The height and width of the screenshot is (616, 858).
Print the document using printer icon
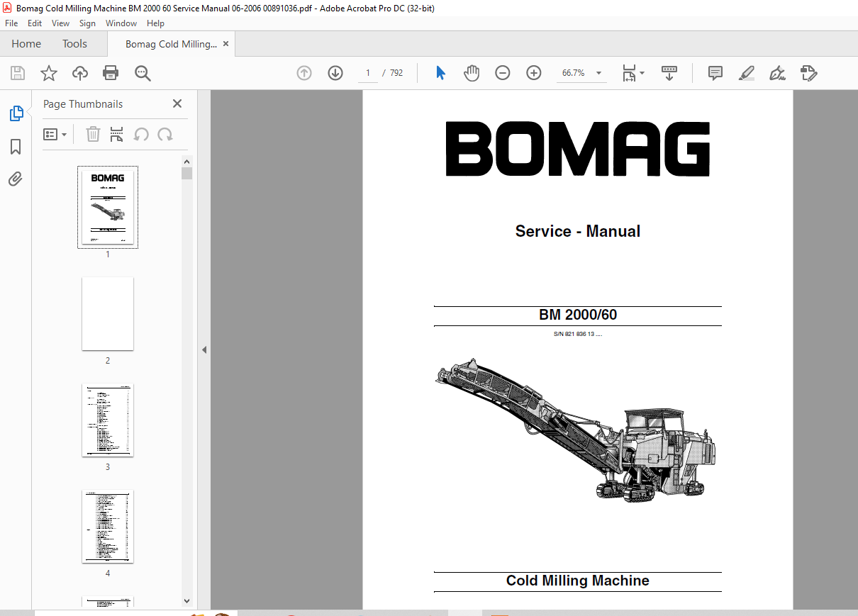(x=111, y=73)
